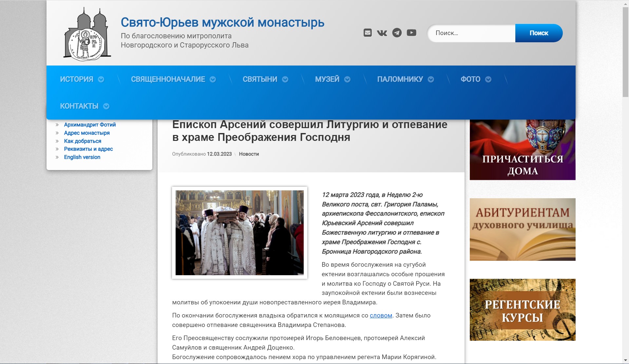Open the СВЯЩЕННОНАЧАЛИЕ menu item
The height and width of the screenshot is (364, 629).
(x=168, y=79)
